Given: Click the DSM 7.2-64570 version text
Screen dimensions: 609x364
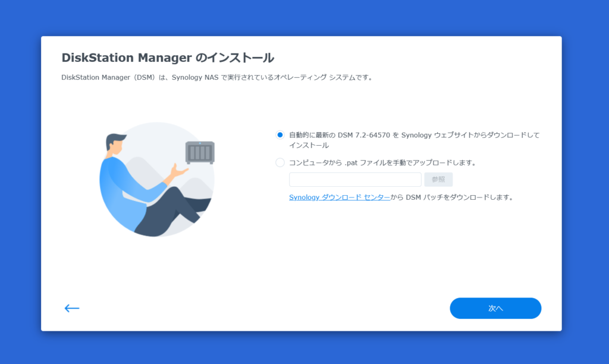Looking at the screenshot, I should 363,135.
